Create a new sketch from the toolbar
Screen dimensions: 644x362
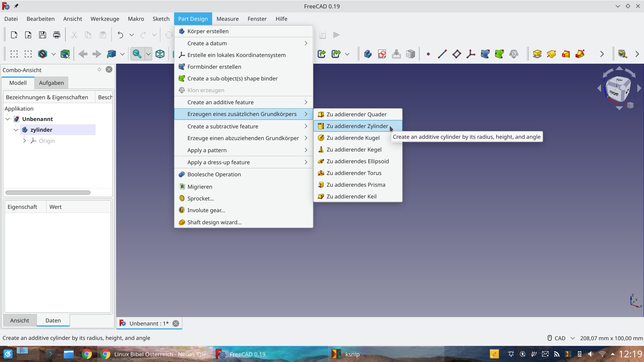382,54
